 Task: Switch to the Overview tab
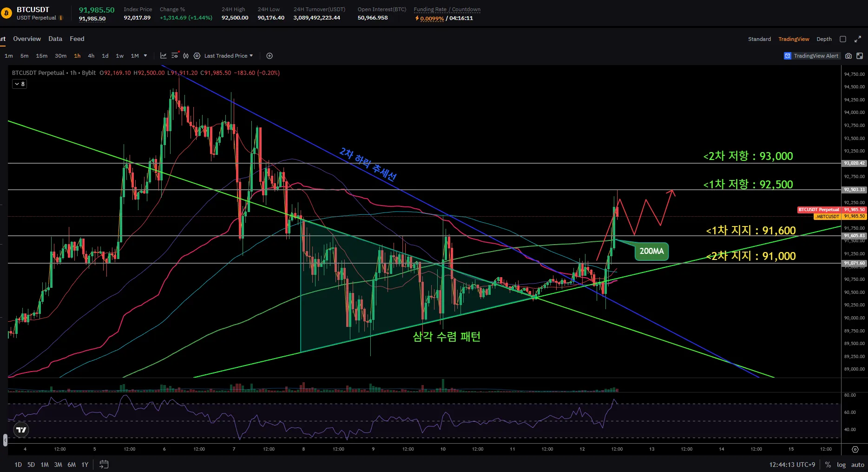[27, 39]
